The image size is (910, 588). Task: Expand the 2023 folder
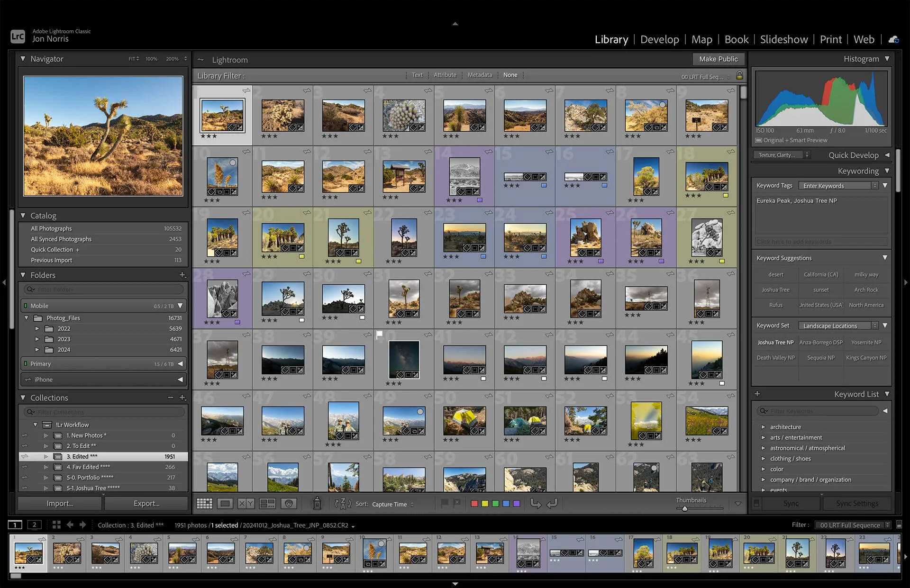(x=37, y=339)
